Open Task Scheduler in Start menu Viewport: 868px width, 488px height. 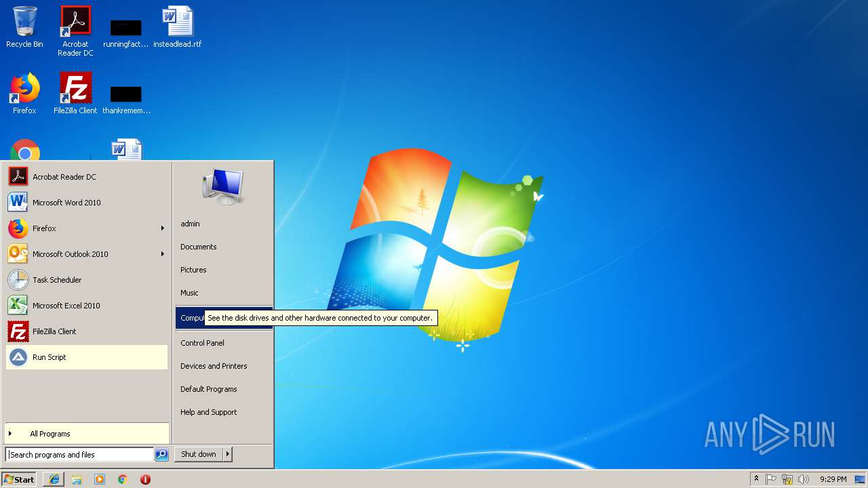pos(86,280)
